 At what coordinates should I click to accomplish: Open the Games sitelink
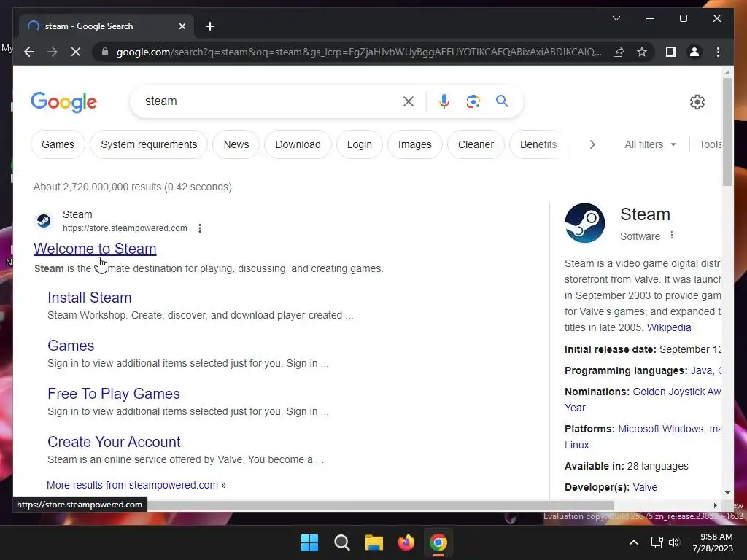[x=71, y=346]
